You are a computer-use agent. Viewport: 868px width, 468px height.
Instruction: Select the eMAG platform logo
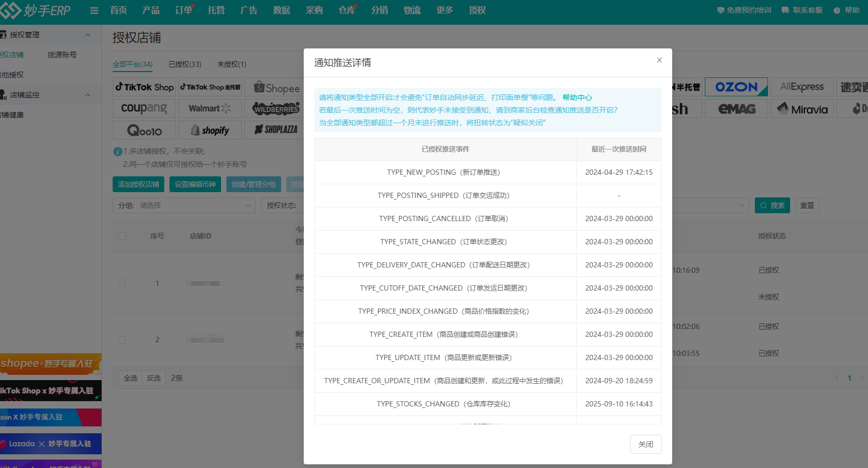pyautogui.click(x=736, y=109)
